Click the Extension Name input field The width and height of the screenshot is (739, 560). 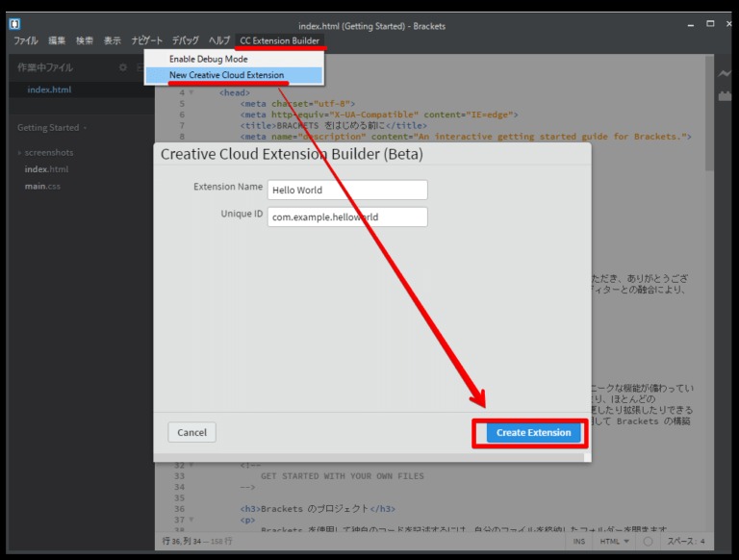347,190
